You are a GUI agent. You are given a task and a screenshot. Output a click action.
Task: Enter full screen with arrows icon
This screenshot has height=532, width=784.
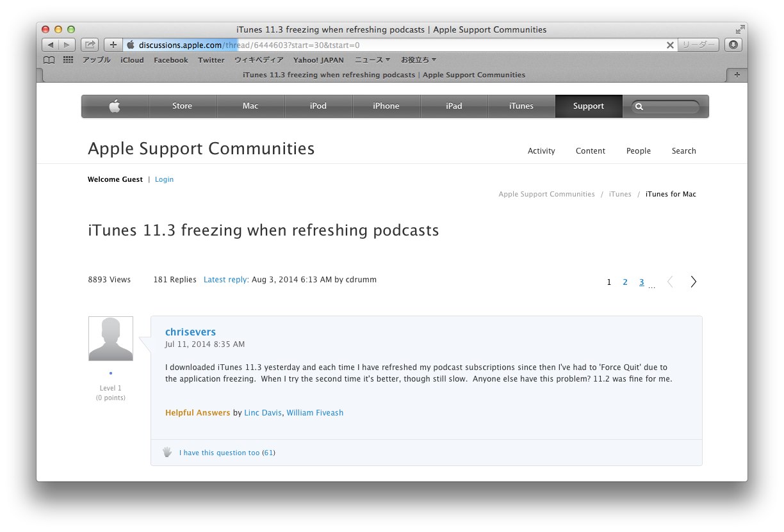click(740, 29)
